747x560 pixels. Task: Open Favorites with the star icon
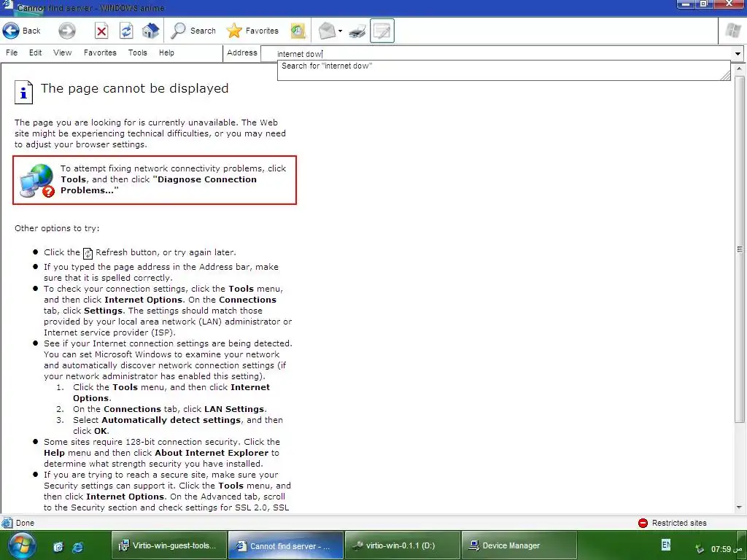tap(234, 31)
